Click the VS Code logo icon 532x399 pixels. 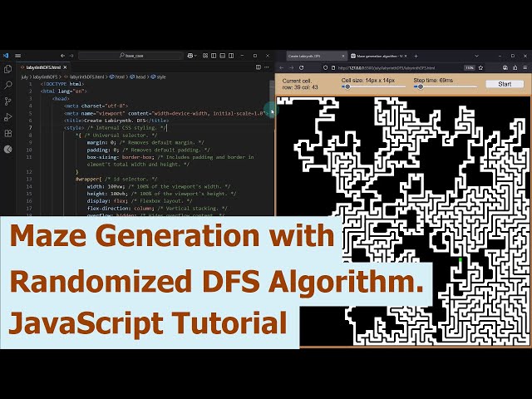click(6, 56)
